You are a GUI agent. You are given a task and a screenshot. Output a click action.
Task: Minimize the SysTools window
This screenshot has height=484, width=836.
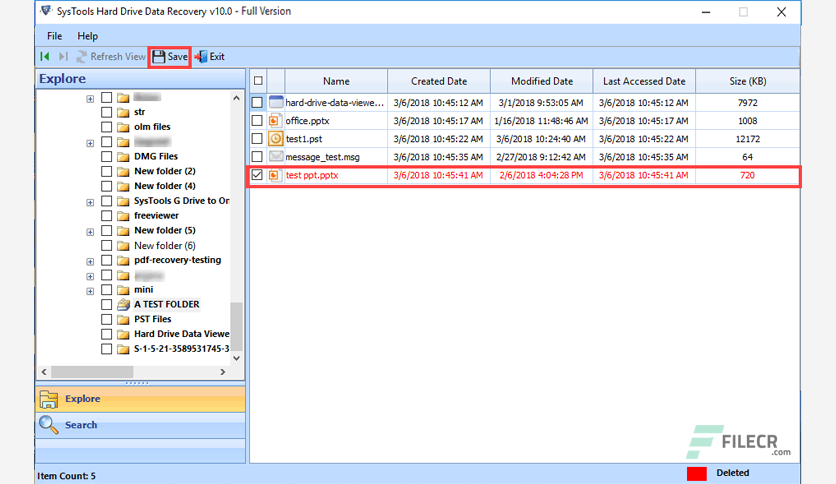click(706, 12)
